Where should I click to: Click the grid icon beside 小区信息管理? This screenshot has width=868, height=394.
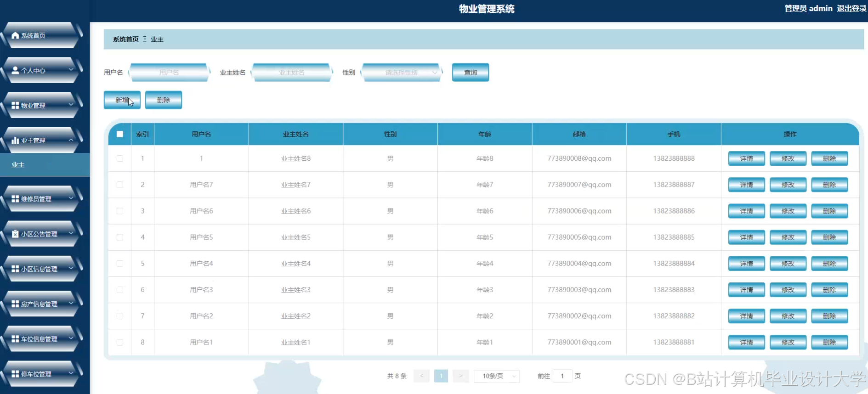point(15,269)
